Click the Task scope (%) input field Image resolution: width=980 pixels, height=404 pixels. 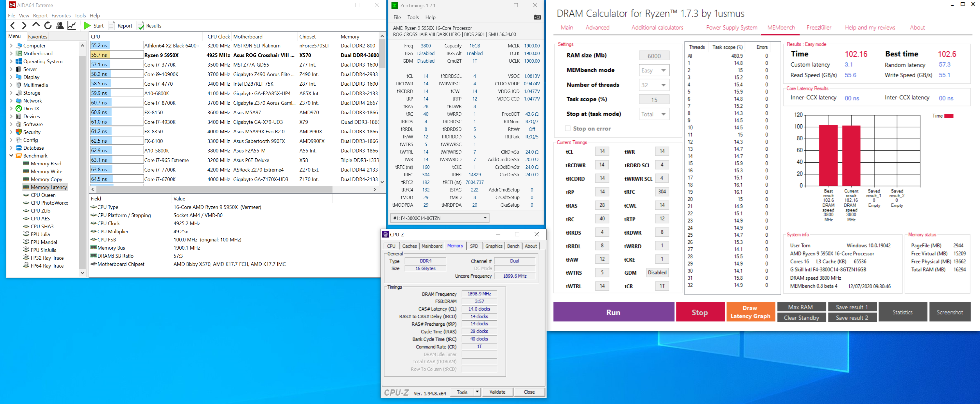tap(654, 99)
